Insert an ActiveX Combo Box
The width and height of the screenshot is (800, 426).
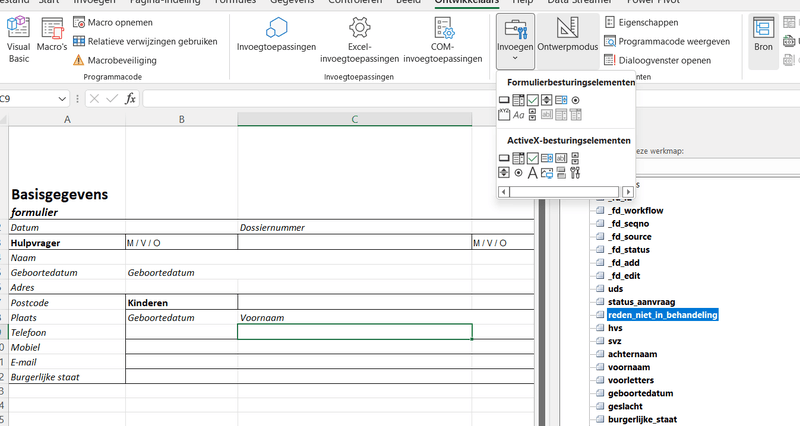click(x=518, y=158)
